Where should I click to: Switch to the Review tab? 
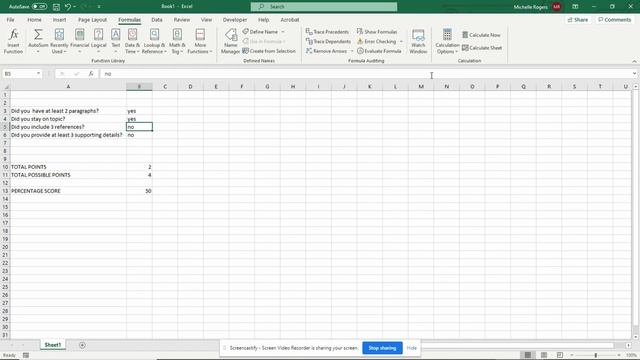point(182,20)
